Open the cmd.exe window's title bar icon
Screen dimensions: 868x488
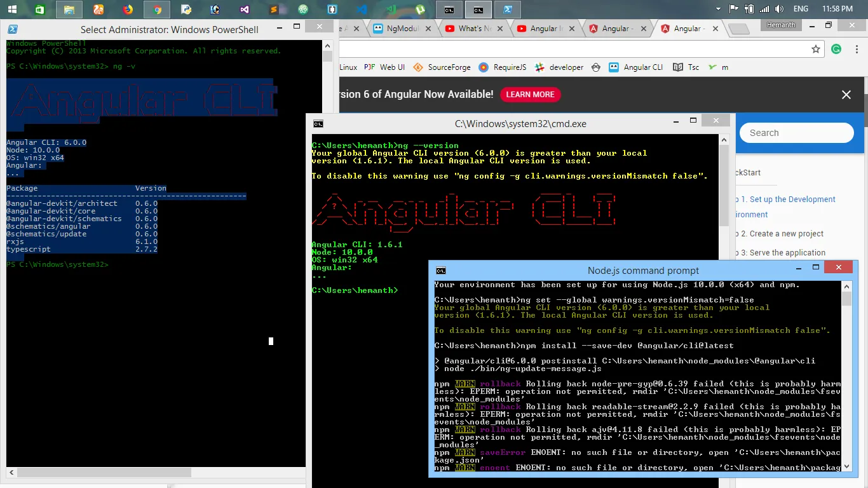318,124
